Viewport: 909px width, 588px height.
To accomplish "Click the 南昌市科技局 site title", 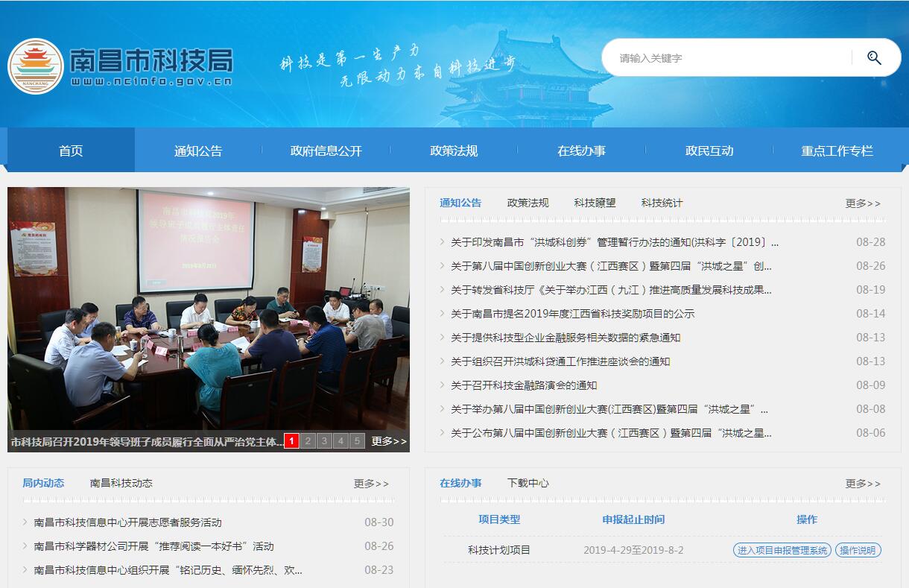I will 151,60.
